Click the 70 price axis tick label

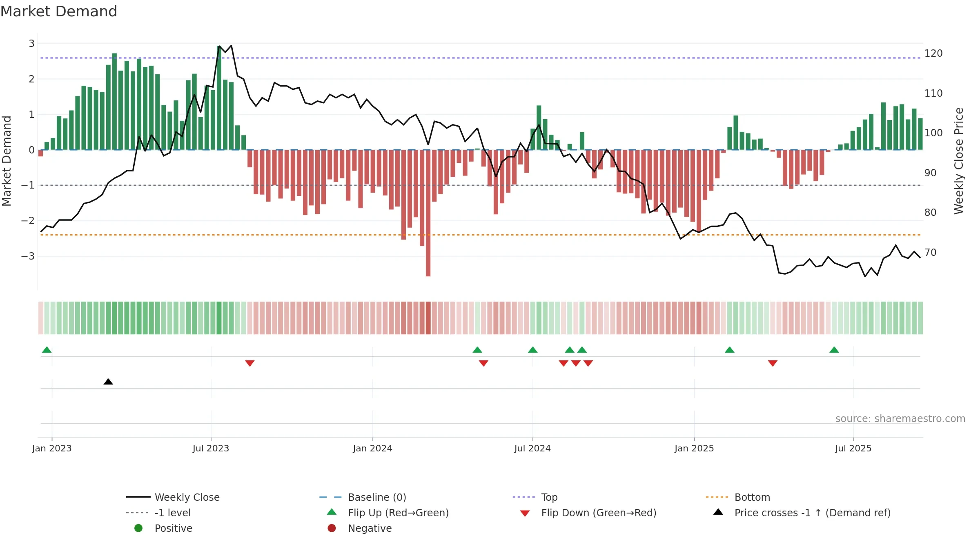[931, 253]
